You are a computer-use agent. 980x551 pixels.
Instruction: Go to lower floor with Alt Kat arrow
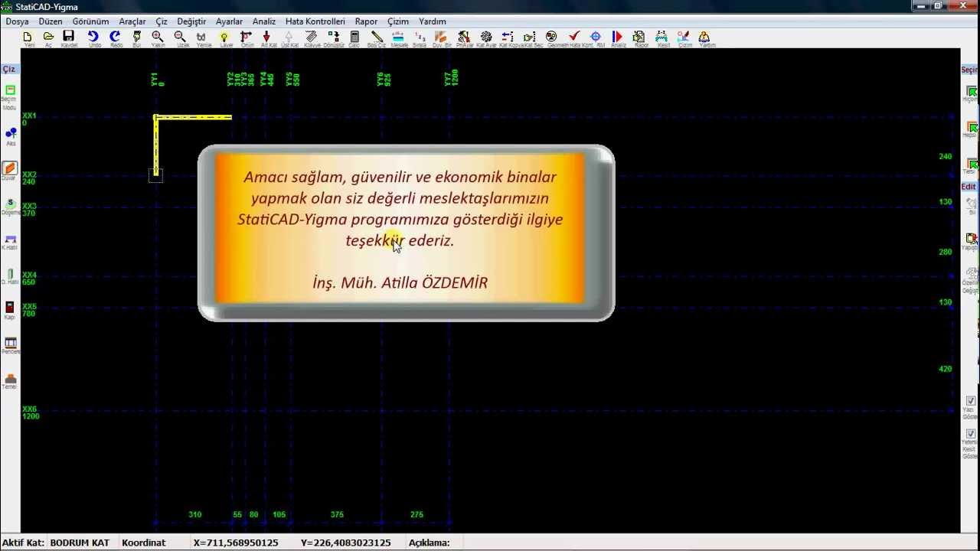click(x=267, y=37)
